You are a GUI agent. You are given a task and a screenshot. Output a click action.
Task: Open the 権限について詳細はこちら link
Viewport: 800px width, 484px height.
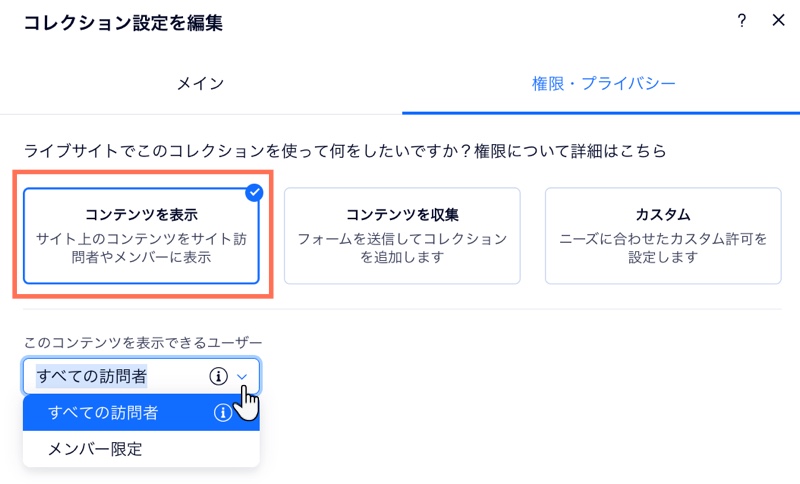coord(570,151)
